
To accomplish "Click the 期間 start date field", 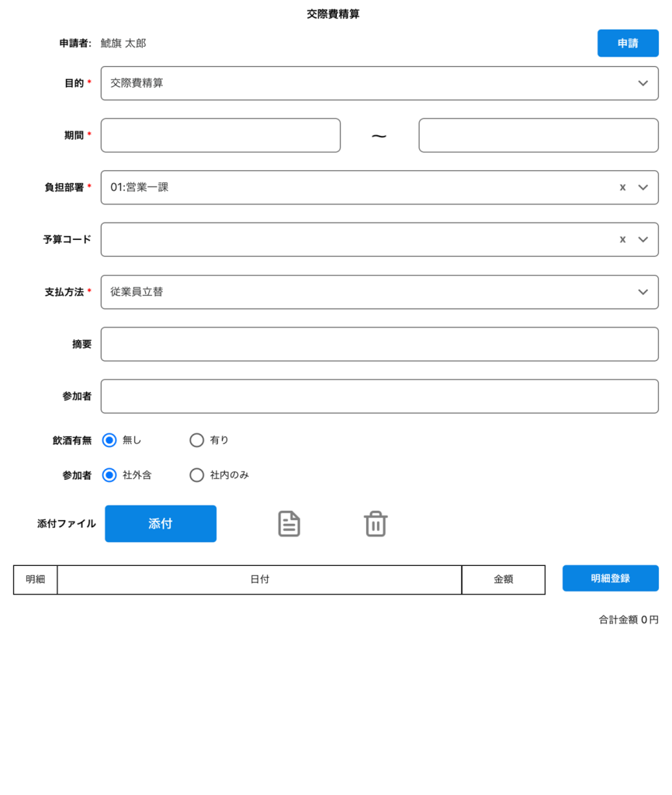I will pos(220,135).
